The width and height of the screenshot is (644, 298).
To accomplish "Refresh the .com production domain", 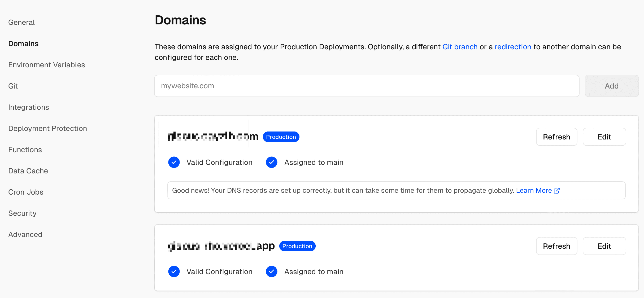I will [x=556, y=137].
